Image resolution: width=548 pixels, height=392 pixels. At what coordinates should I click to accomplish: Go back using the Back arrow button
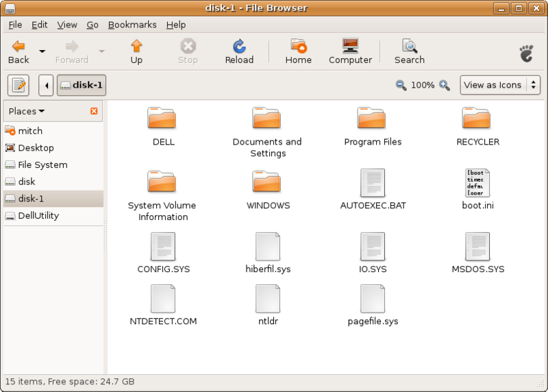(18, 52)
